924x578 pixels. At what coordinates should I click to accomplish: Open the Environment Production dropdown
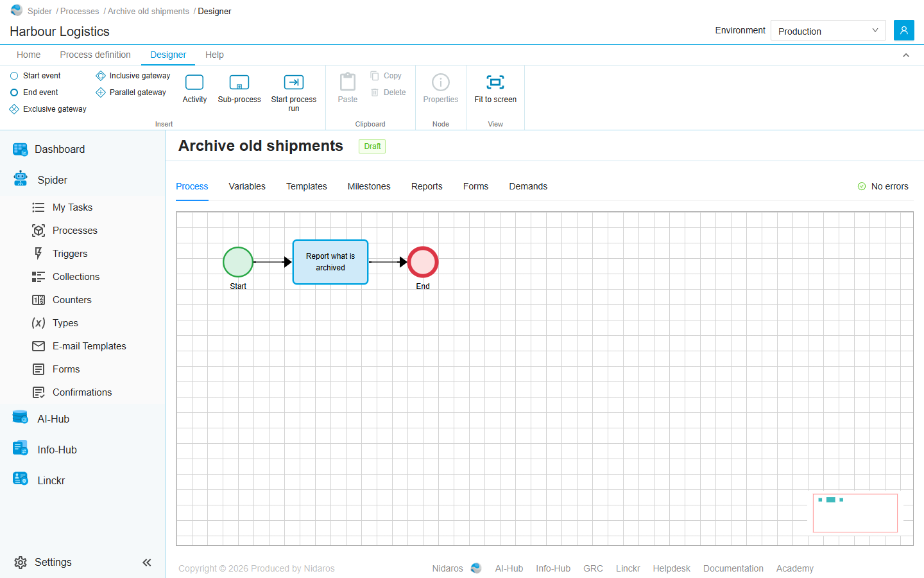click(x=828, y=30)
